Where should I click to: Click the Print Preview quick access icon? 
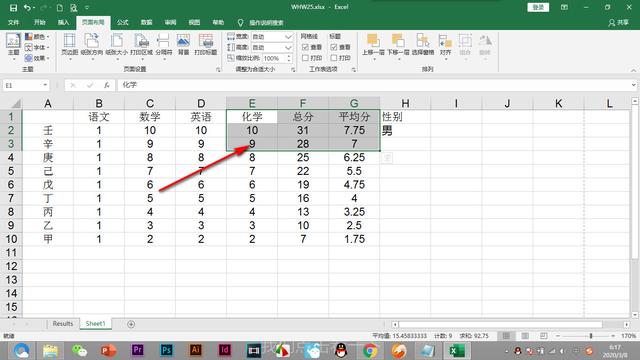[73, 7]
